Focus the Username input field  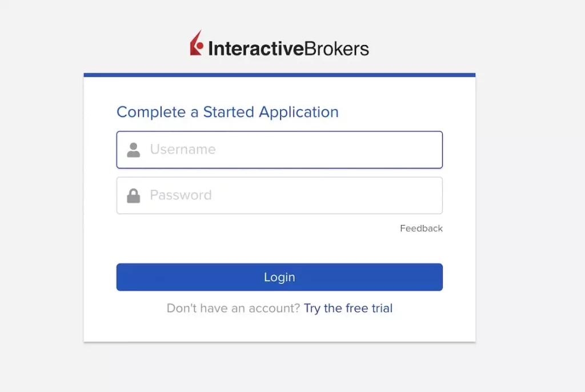pyautogui.click(x=279, y=150)
